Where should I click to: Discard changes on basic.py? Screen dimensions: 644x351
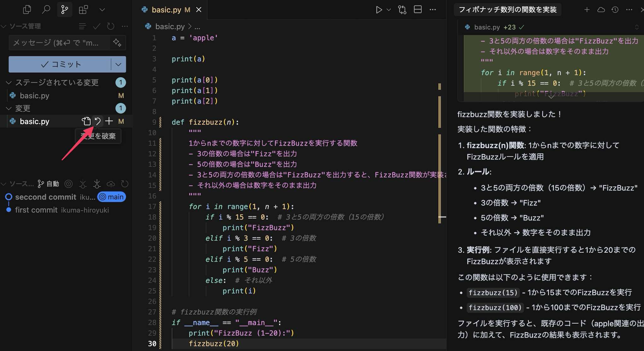point(98,121)
